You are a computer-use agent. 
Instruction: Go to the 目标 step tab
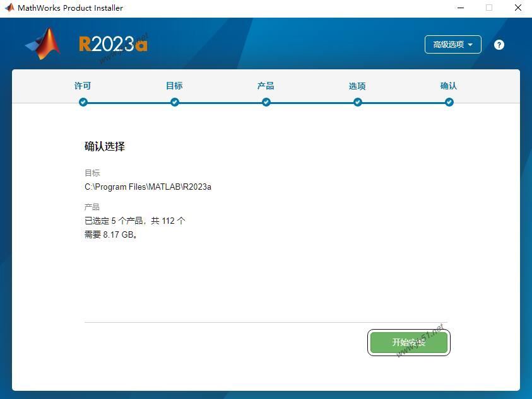[174, 86]
